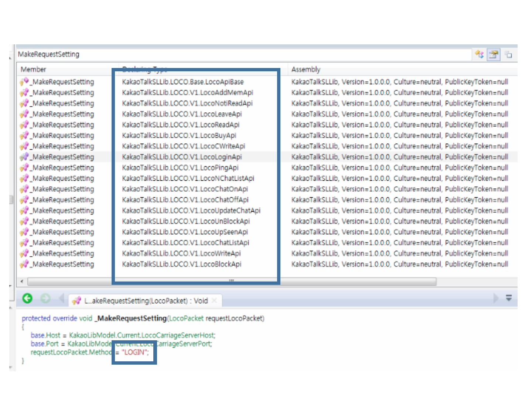Click the method icon in the LocoNotiReadApi row
This screenshot has width=532, height=399.
[24, 103]
